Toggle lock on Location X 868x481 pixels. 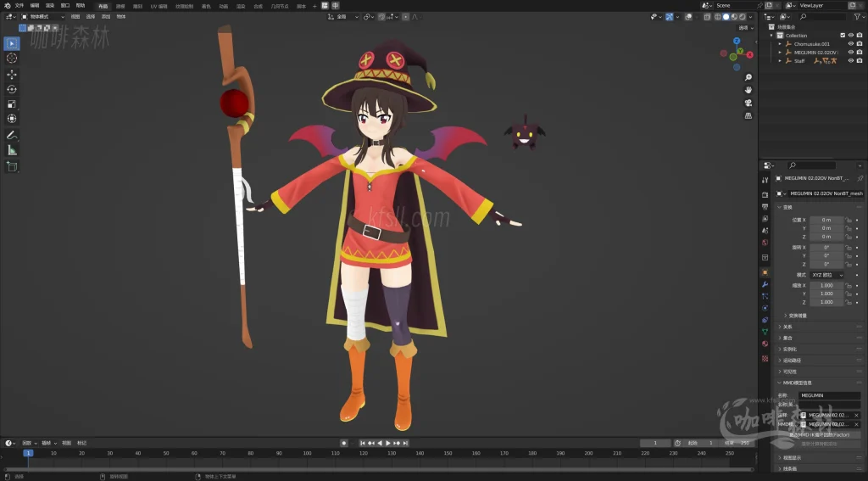(x=849, y=220)
